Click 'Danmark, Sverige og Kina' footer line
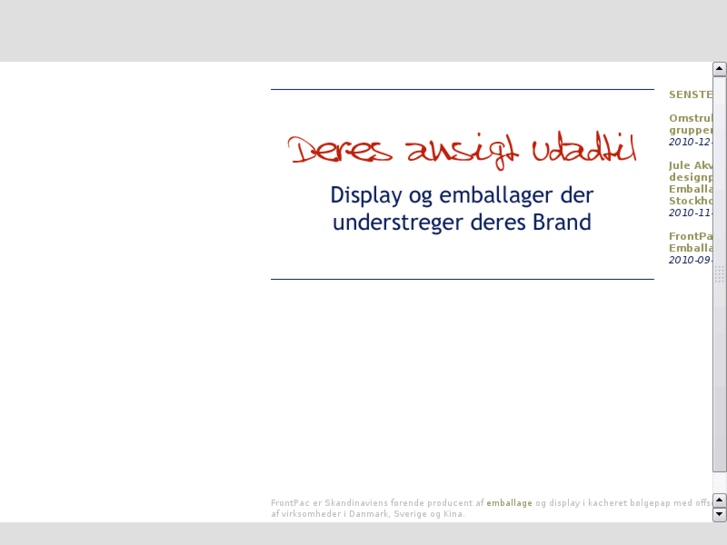The width and height of the screenshot is (727, 545). 407,514
